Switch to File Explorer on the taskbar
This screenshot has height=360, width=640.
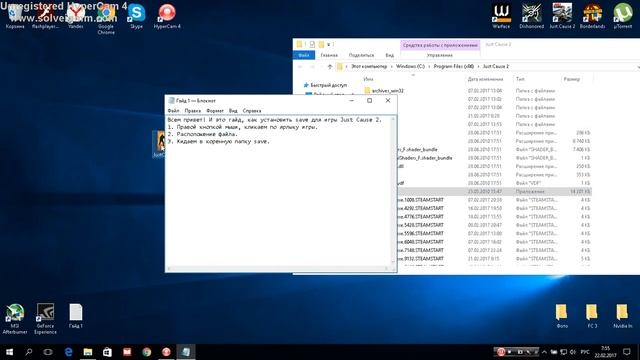tap(88, 352)
